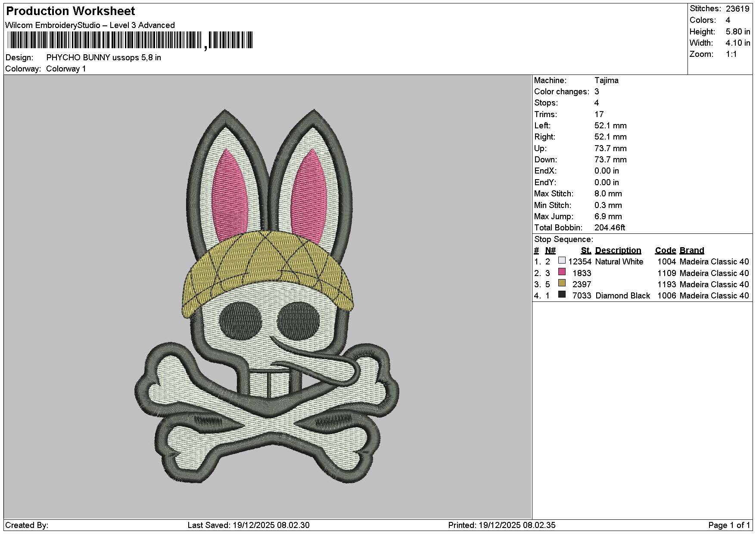The width and height of the screenshot is (756, 534).
Task: Click the Machine value Tajima
Action: point(606,80)
